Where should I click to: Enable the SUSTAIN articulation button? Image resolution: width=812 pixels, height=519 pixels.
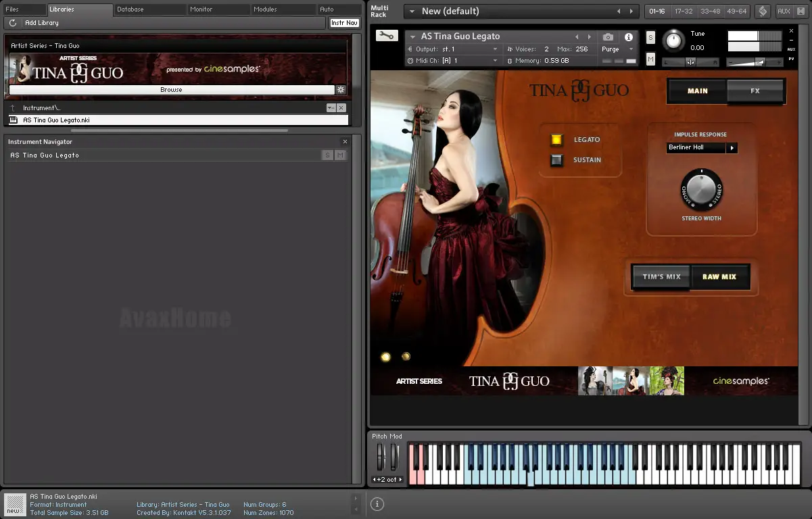pyautogui.click(x=556, y=160)
